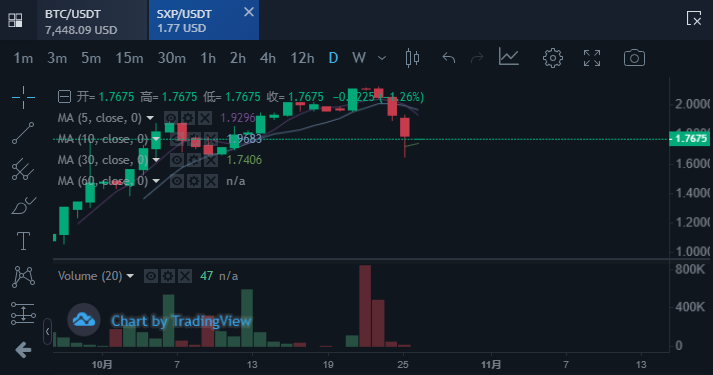Open more time intervals dropdown after W

[382, 58]
